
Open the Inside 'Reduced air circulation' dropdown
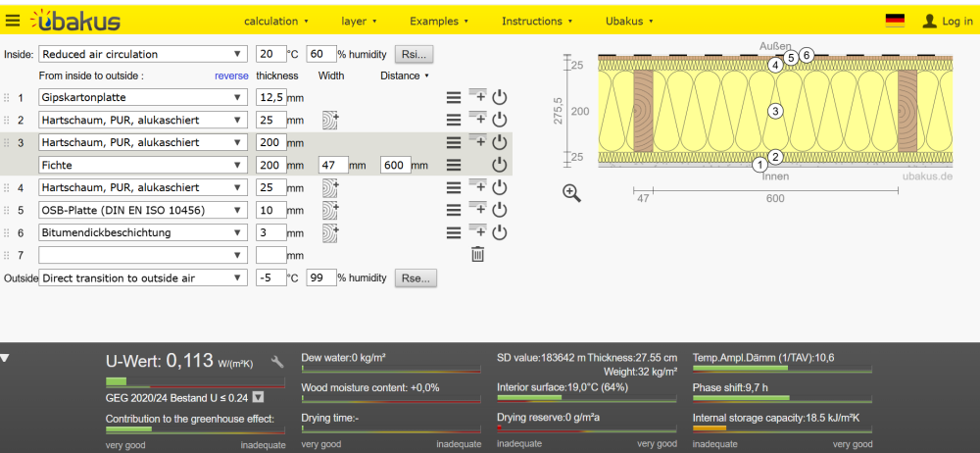point(143,55)
